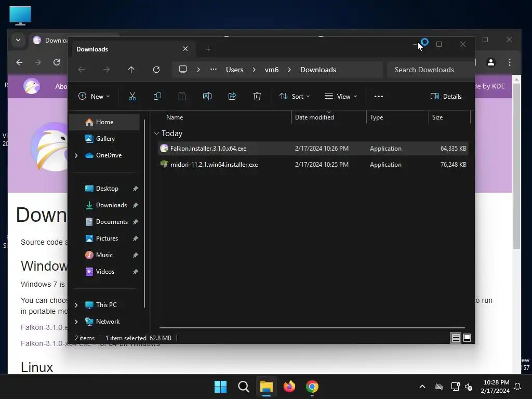Click the chevron after Users in address bar
Image resolution: width=532 pixels, height=399 pixels.
coord(254,70)
